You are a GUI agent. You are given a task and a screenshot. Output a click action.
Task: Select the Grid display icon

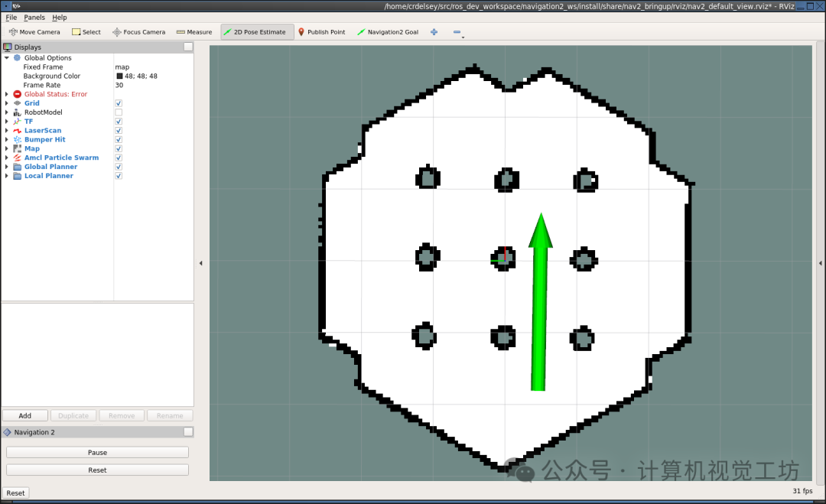[18, 103]
